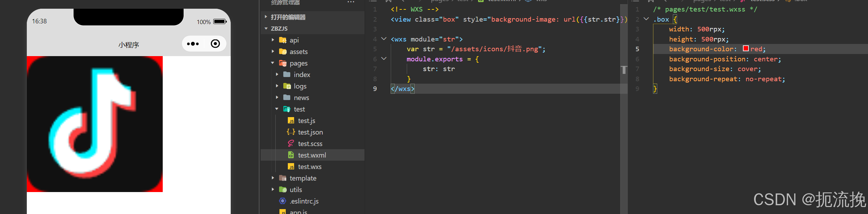
Task: Click the wxml editor scrollbar marker
Action: (x=624, y=70)
